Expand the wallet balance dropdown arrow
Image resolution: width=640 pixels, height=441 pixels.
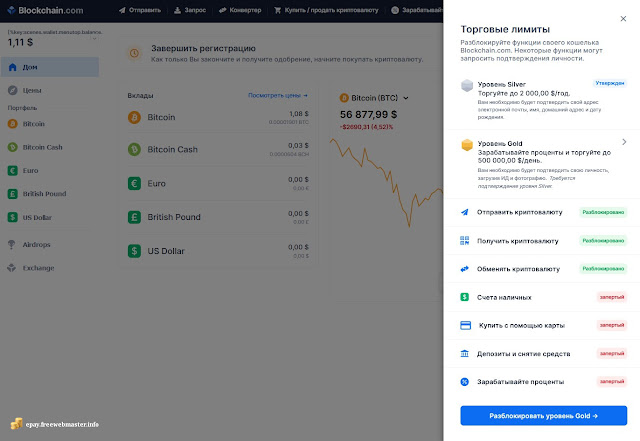click(94, 39)
